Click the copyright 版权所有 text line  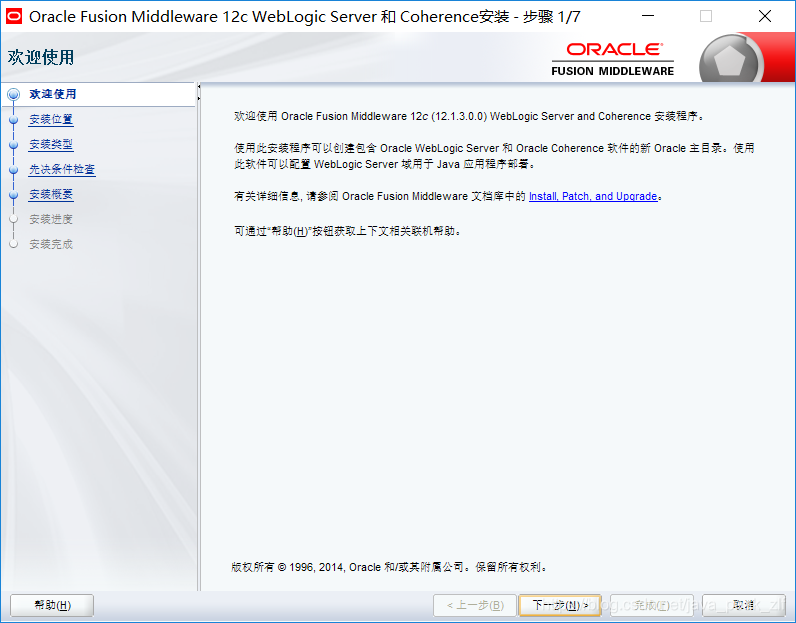click(x=390, y=567)
